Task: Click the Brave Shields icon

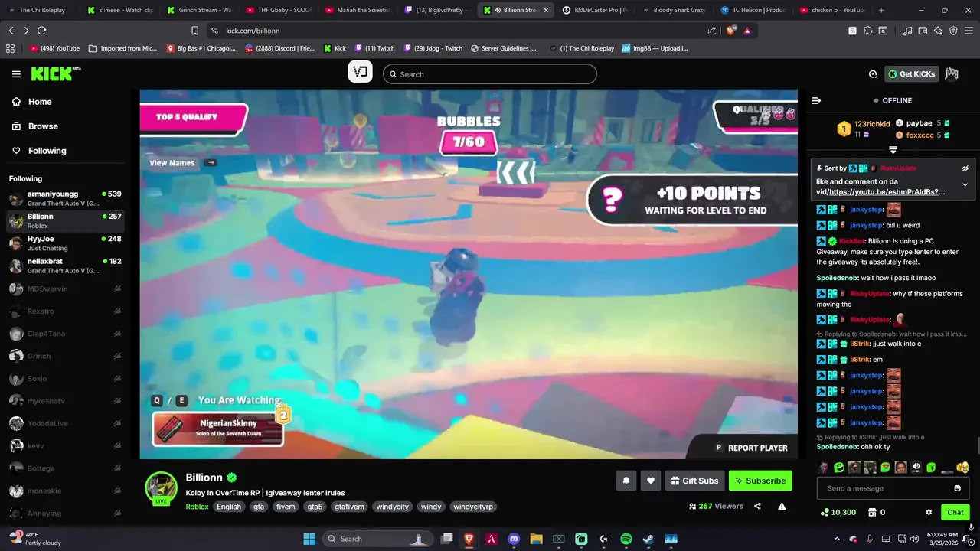Action: pos(731,31)
